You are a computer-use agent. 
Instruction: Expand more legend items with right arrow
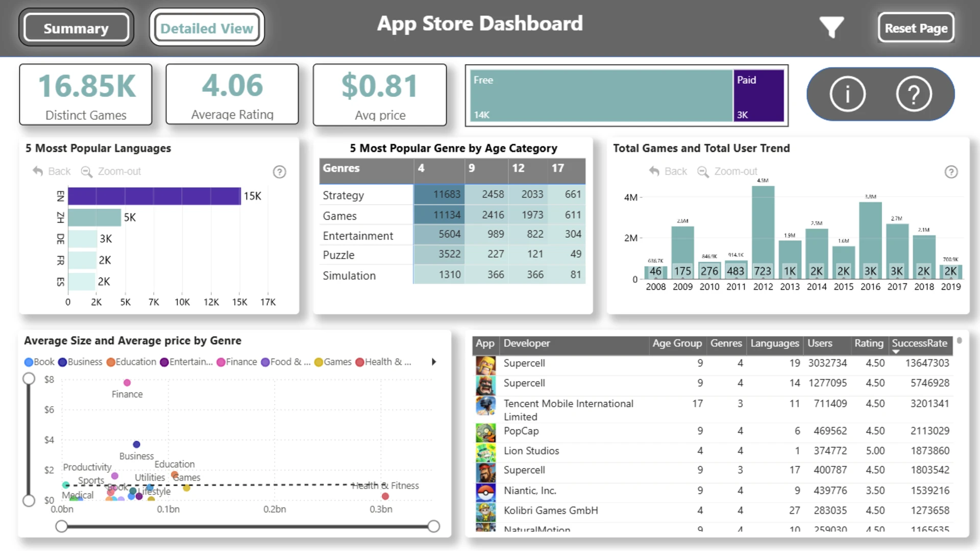coord(434,362)
